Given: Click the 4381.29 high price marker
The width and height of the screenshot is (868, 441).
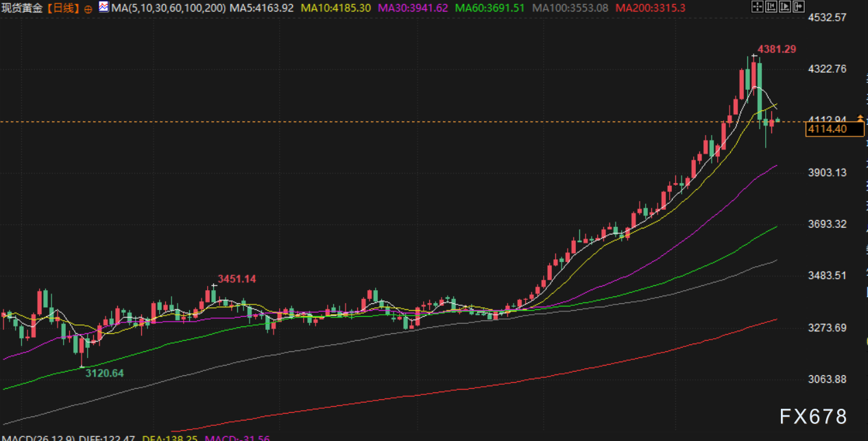Looking at the screenshot, I should pos(775,49).
